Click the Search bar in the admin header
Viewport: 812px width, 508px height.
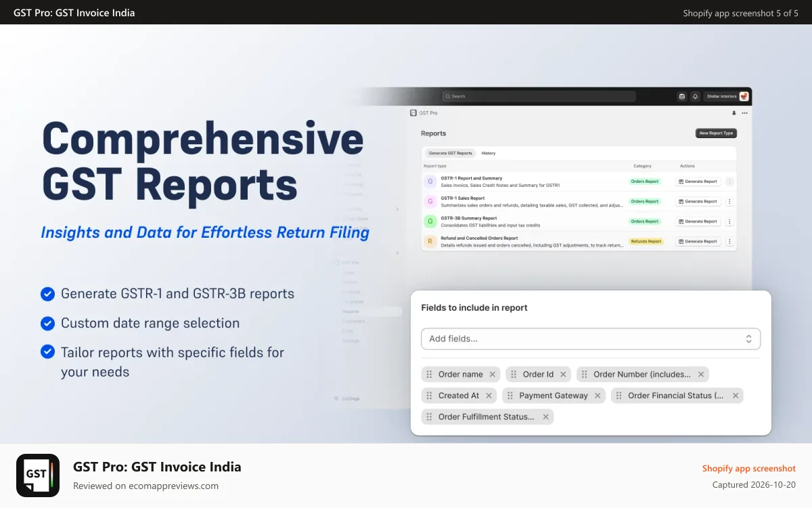[x=539, y=96]
